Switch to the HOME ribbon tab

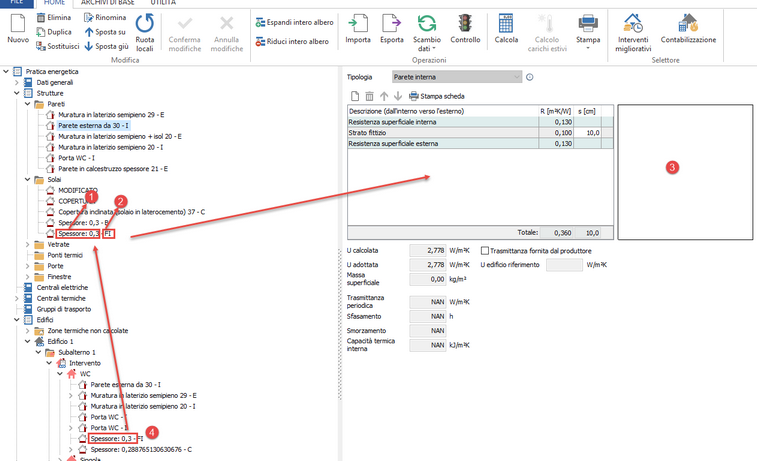point(54,3)
